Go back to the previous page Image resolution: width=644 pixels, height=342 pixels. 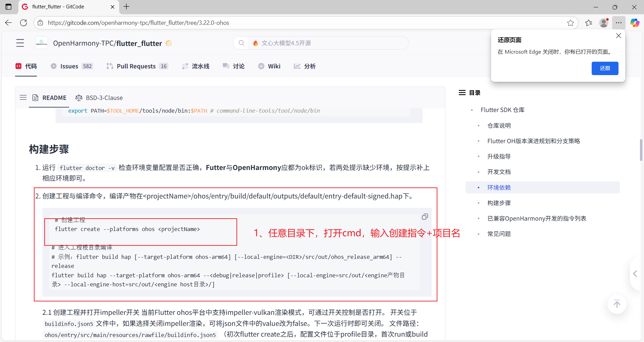click(x=8, y=23)
